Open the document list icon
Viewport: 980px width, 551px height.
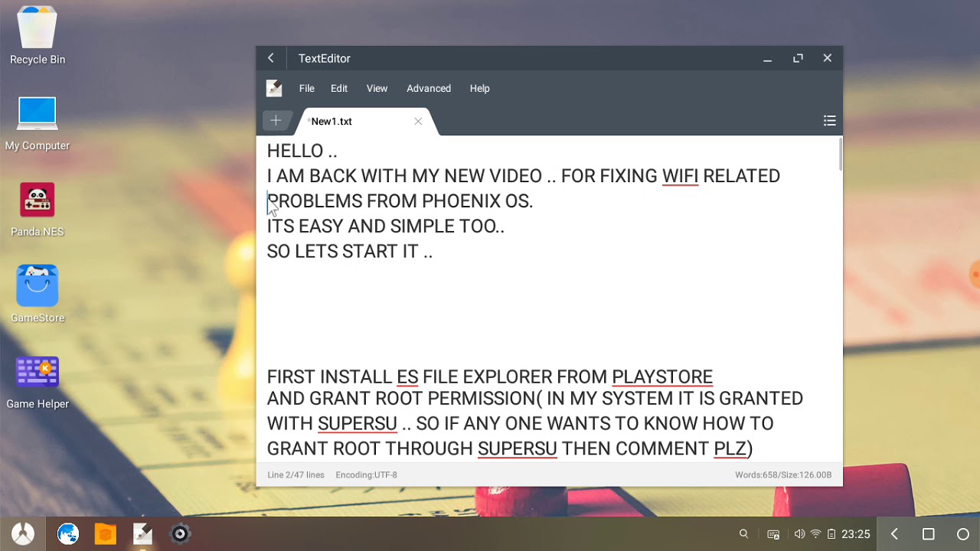pyautogui.click(x=829, y=121)
